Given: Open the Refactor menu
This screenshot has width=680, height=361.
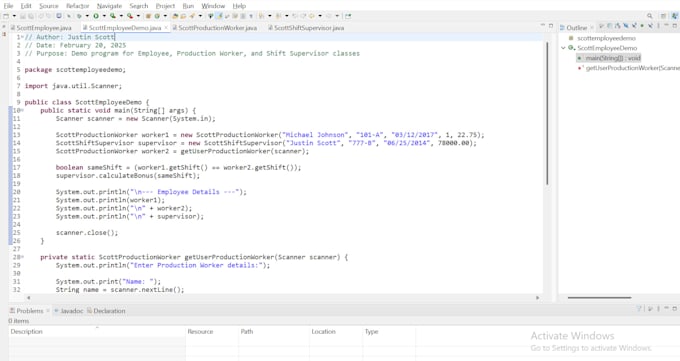Looking at the screenshot, I should click(x=78, y=6).
